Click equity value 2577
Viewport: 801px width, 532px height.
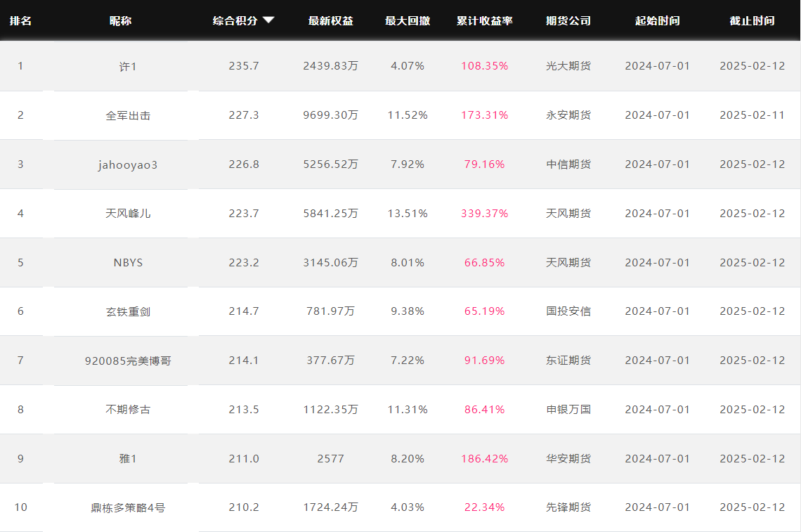click(x=330, y=458)
